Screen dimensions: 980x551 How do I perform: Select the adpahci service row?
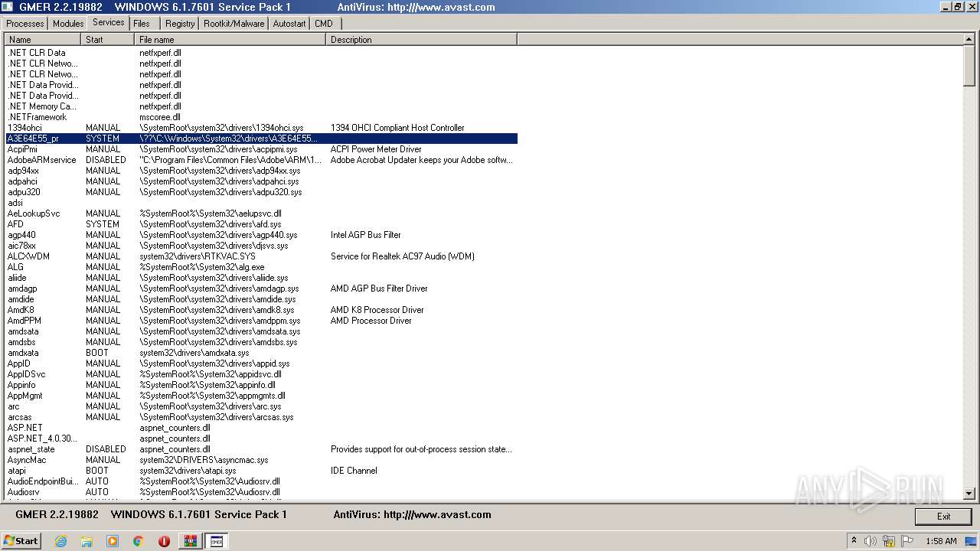[x=261, y=181]
